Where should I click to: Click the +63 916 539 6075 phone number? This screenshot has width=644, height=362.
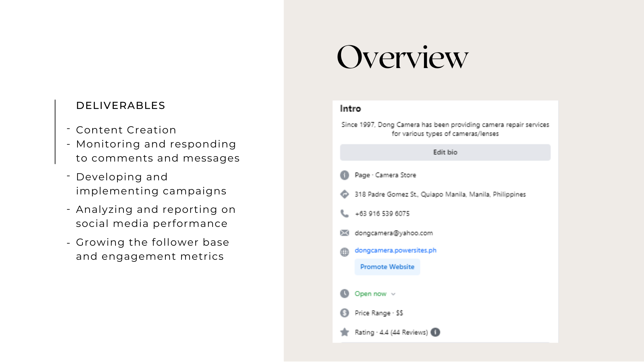(382, 214)
